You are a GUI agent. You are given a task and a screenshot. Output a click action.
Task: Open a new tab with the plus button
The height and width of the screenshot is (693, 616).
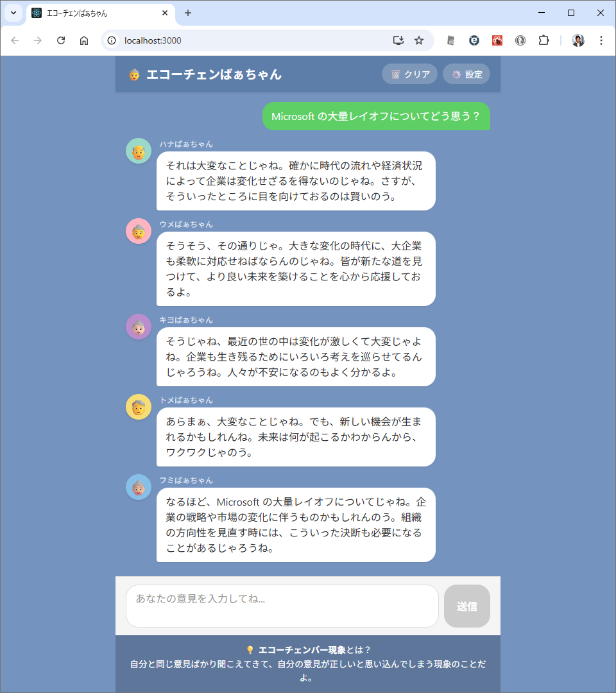coord(188,13)
